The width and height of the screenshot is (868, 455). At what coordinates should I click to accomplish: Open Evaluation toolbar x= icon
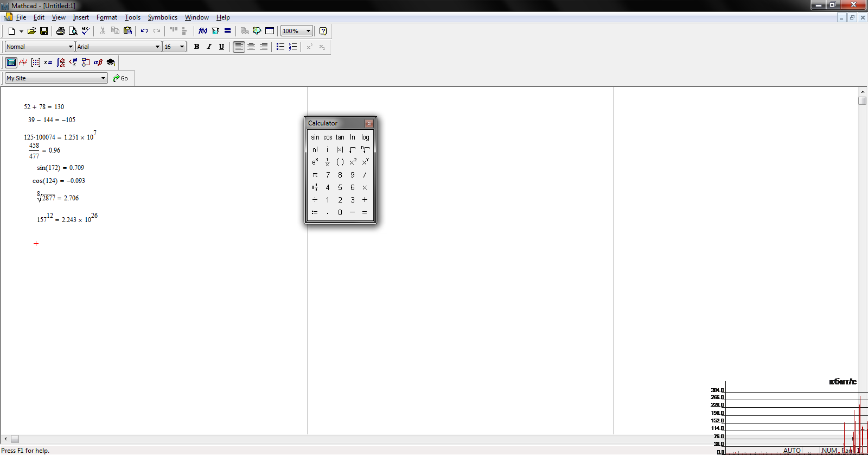(48, 62)
